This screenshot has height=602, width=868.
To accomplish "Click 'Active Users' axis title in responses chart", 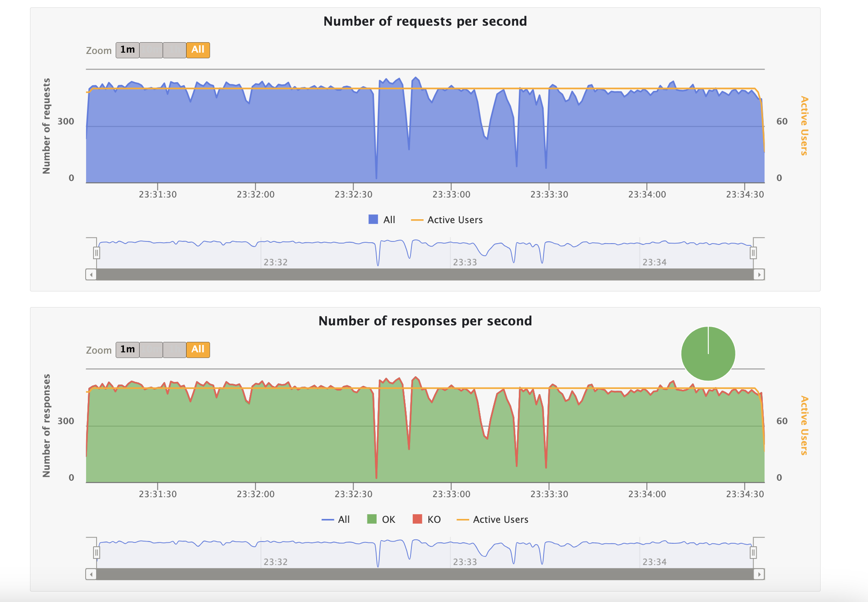I will (x=804, y=425).
